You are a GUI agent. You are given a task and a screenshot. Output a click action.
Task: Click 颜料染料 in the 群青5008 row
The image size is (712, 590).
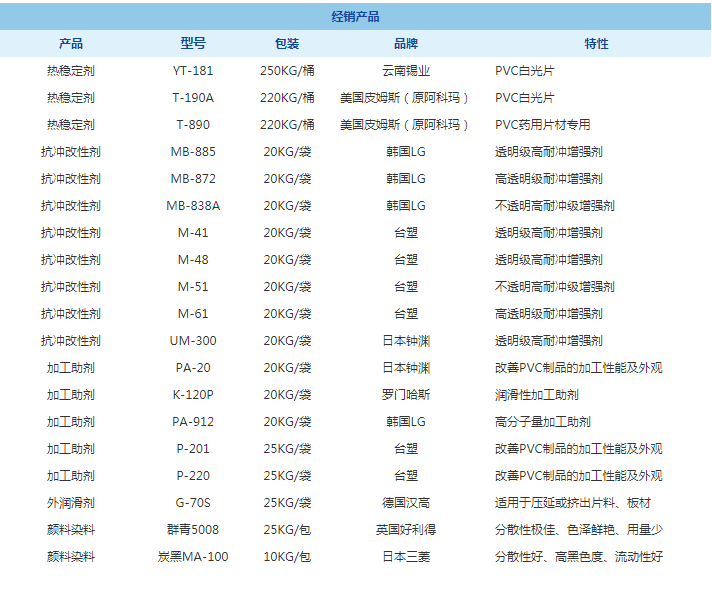71,530
